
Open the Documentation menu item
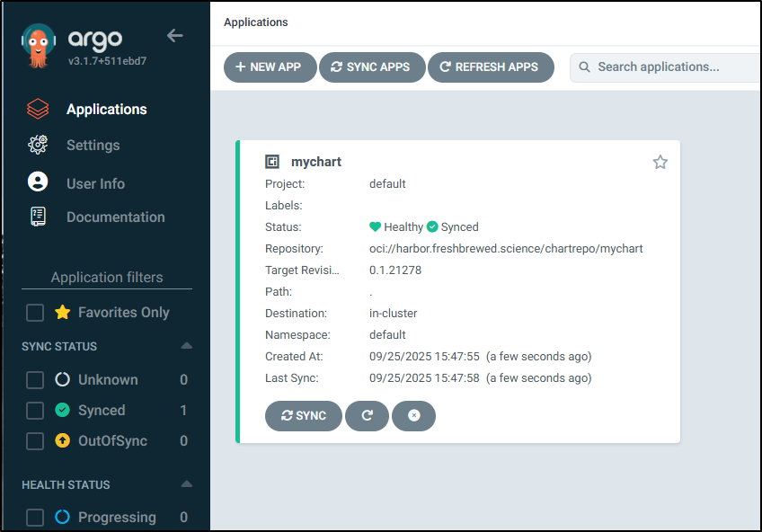[115, 217]
